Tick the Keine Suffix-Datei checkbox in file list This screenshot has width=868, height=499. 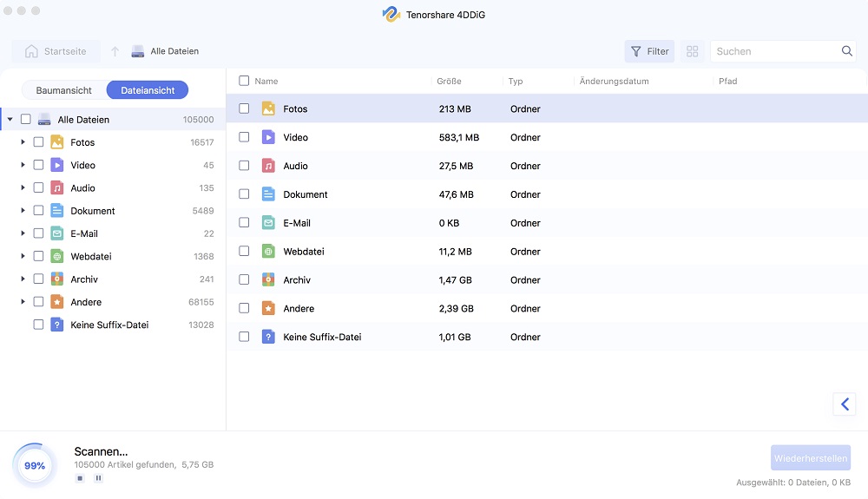(244, 337)
